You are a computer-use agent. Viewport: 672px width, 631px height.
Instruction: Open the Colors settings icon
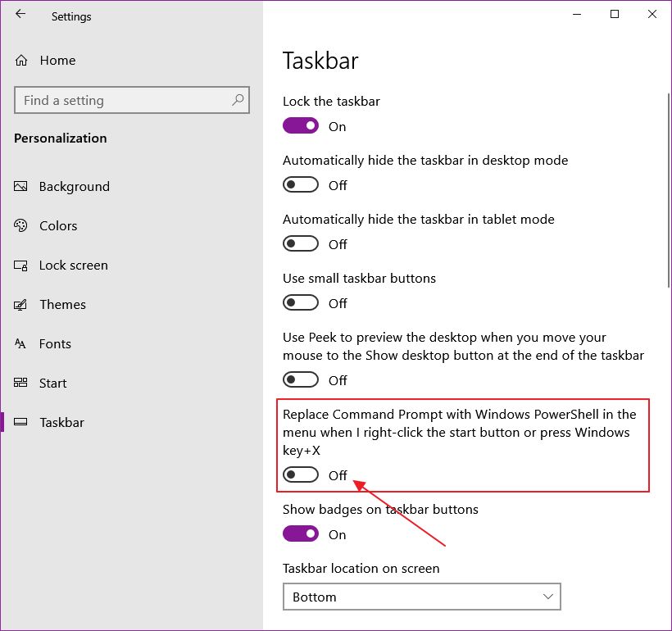point(21,225)
